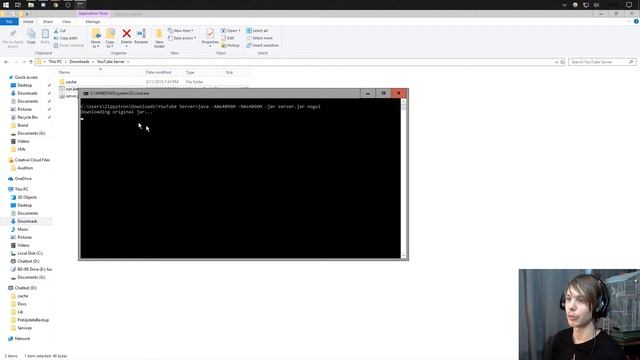Select Quick access in navigation pane
This screenshot has width=640, height=360.
click(x=26, y=77)
